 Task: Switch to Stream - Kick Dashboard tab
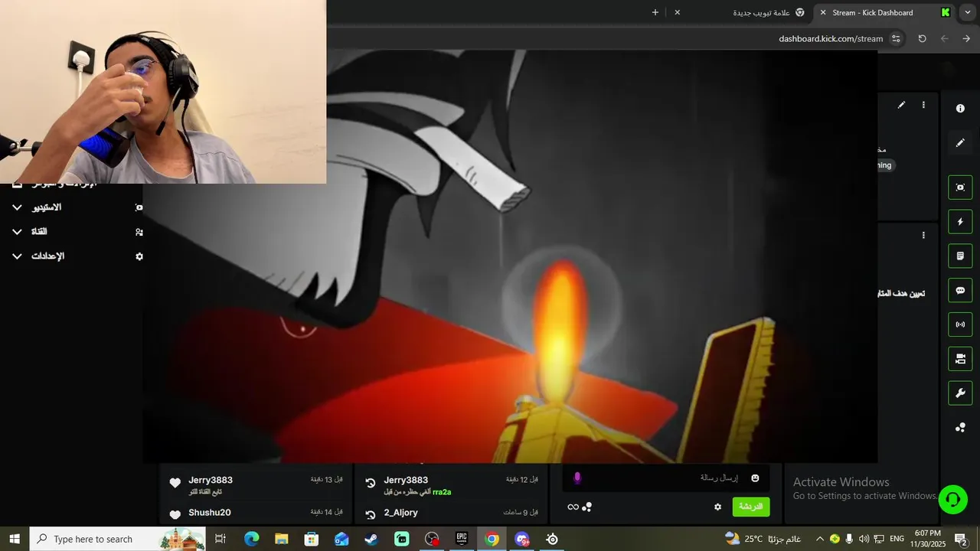point(884,12)
